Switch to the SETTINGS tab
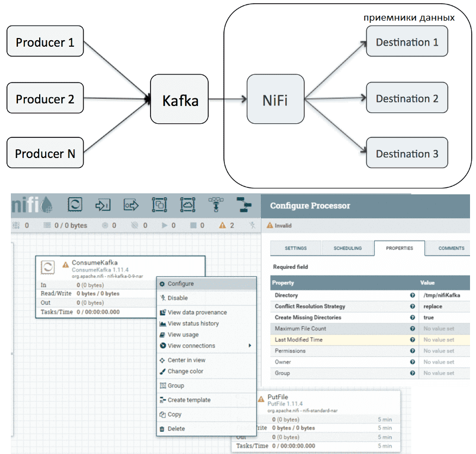Screen dimensions: 476x454 click(296, 248)
